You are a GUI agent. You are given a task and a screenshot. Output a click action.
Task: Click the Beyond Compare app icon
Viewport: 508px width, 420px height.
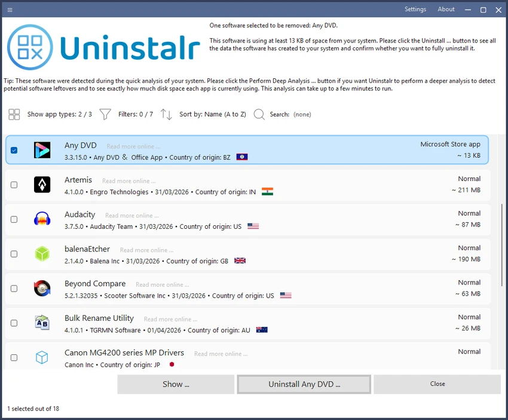[x=42, y=289]
